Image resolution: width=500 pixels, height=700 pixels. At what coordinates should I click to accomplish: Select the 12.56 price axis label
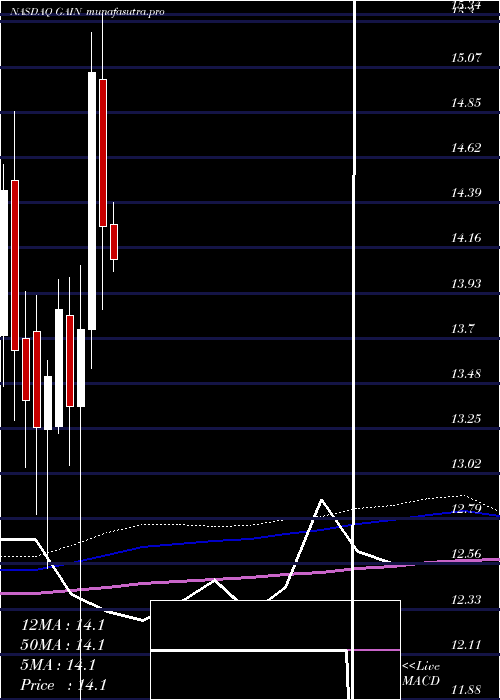click(466, 554)
